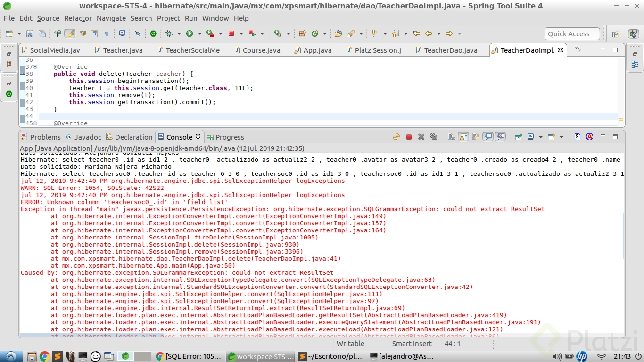Click the red circled A icon in Console toolbar
Screen dimensions: 644x362
[589, 137]
